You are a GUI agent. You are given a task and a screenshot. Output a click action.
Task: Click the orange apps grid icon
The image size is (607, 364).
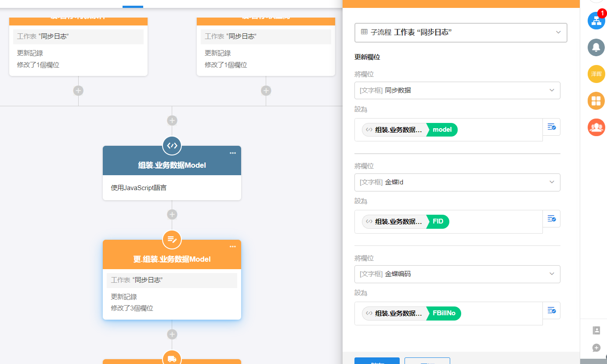click(596, 101)
